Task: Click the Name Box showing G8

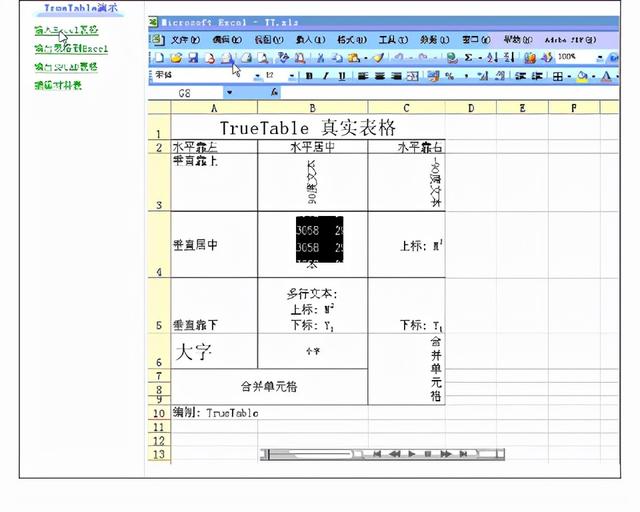Action: pos(185,93)
